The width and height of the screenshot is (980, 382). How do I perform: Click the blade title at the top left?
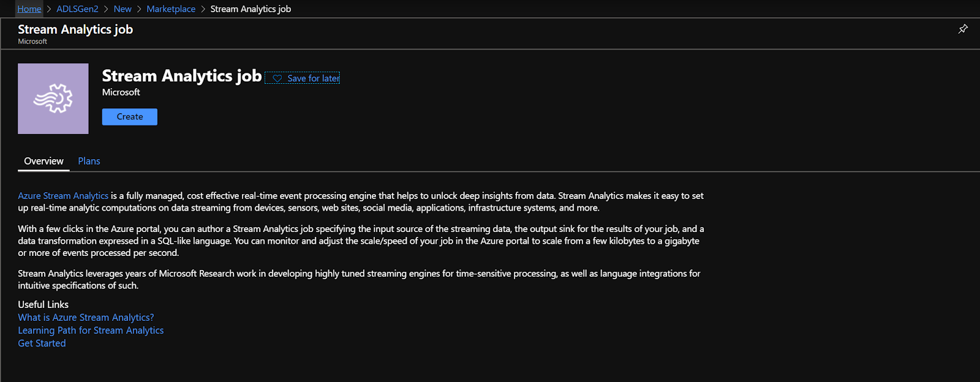[x=75, y=29]
